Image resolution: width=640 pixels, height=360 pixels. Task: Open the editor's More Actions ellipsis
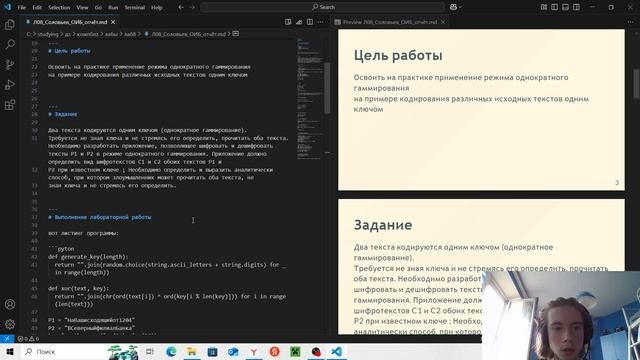(x=321, y=22)
